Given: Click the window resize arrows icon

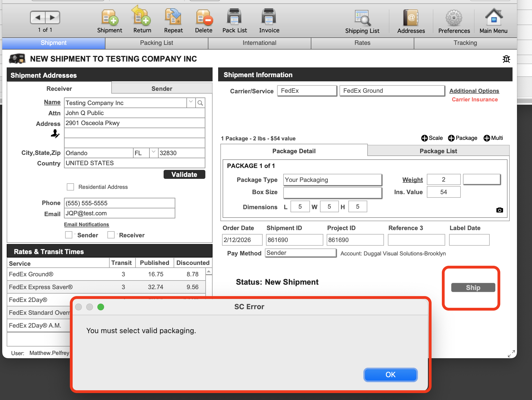Looking at the screenshot, I should pyautogui.click(x=511, y=354).
